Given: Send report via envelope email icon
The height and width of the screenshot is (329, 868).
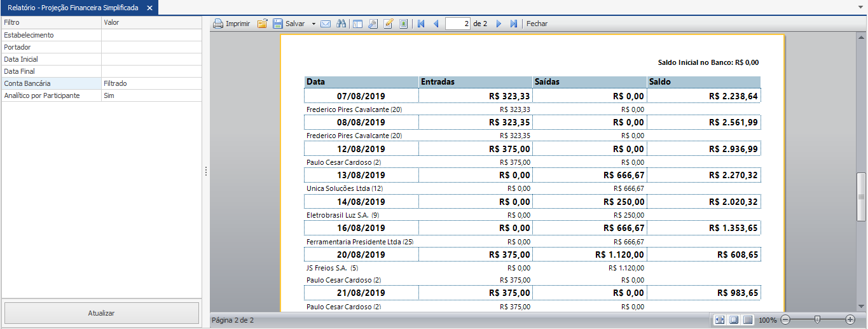Looking at the screenshot, I should click(326, 24).
